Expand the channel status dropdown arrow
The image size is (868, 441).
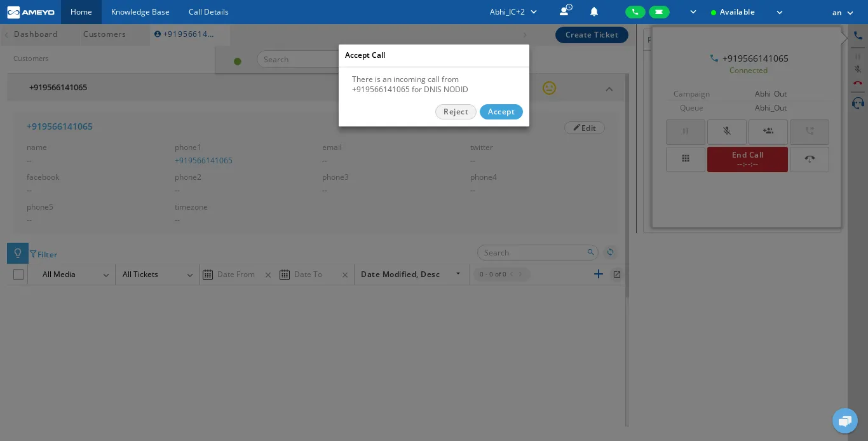[693, 12]
